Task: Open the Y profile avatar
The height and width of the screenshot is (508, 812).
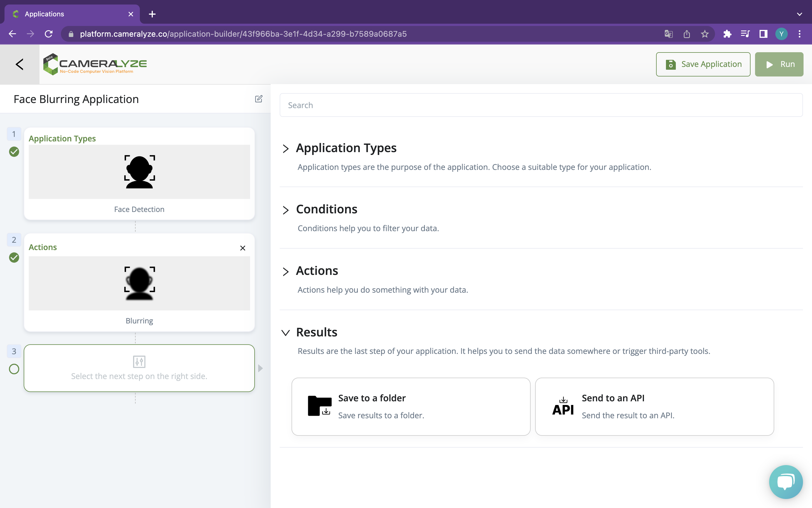Action: (782, 34)
